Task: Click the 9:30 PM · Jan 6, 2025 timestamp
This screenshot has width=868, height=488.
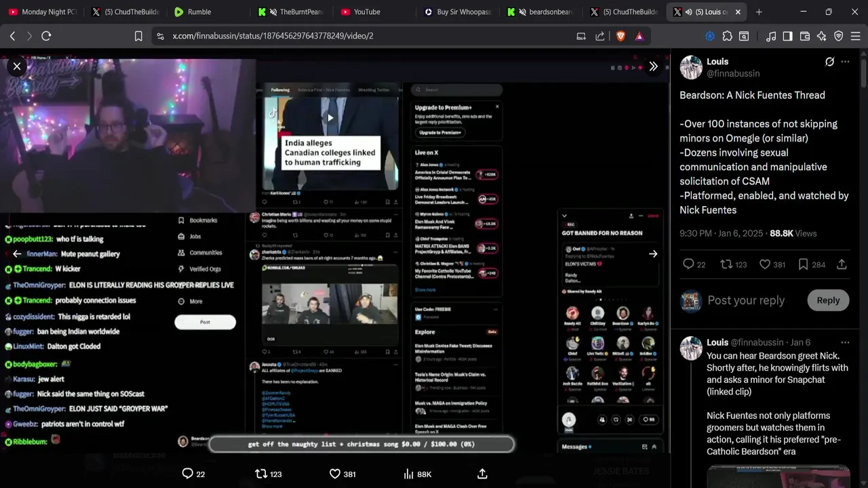Action: click(722, 233)
